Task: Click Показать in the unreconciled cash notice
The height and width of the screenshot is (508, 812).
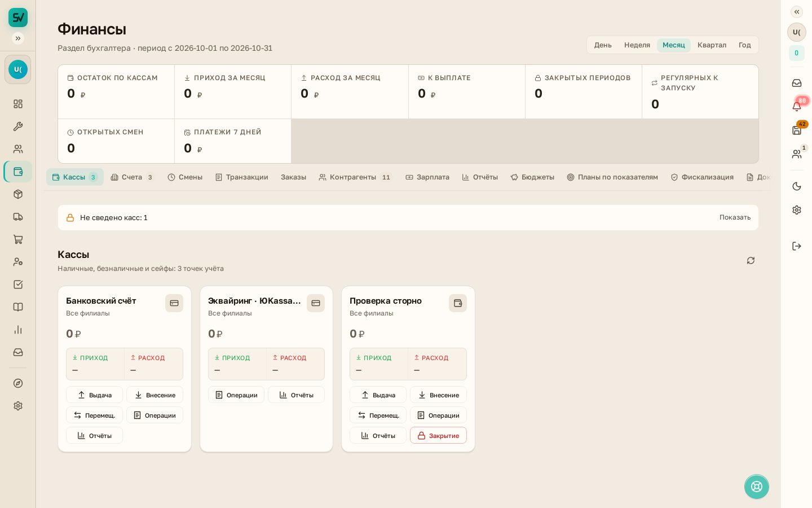Action: tap(735, 217)
